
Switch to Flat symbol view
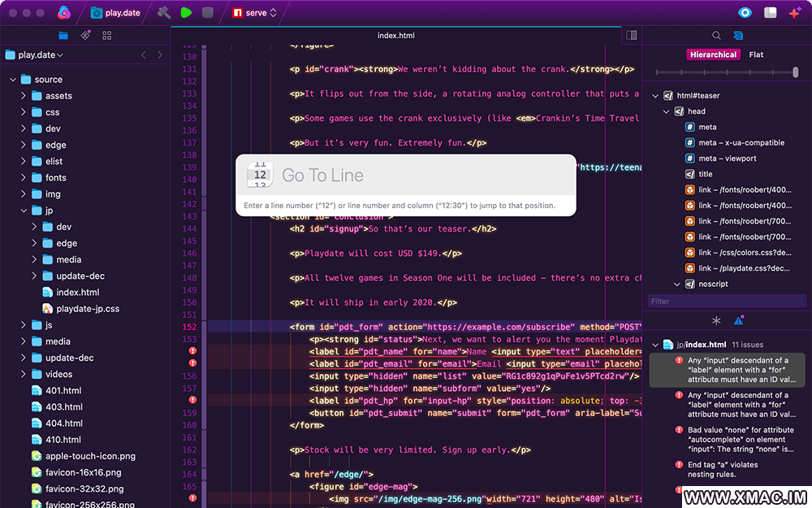756,54
